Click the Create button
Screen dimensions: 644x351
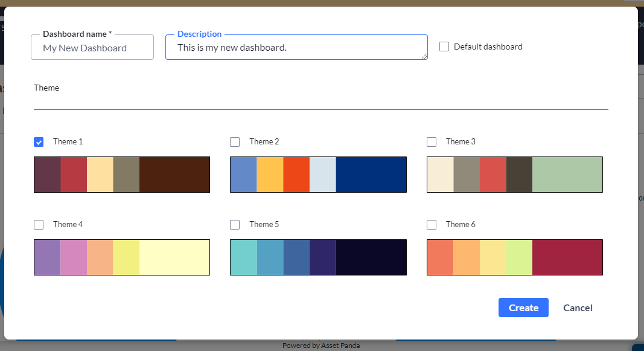tap(523, 308)
